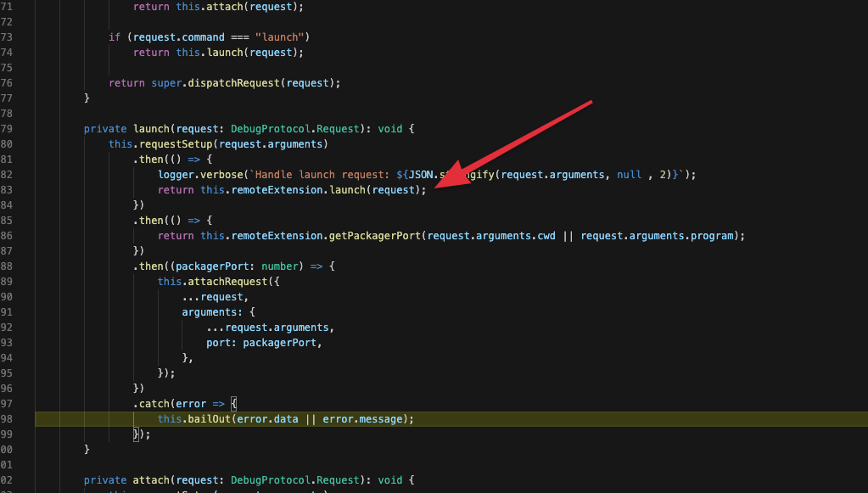The width and height of the screenshot is (868, 493).
Task: Click '.catch' on line 97
Action: 151,404
